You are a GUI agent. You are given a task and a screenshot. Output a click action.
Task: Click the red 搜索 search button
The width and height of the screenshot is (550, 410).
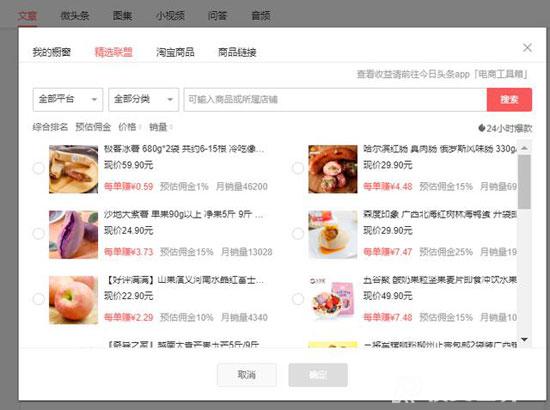click(509, 100)
